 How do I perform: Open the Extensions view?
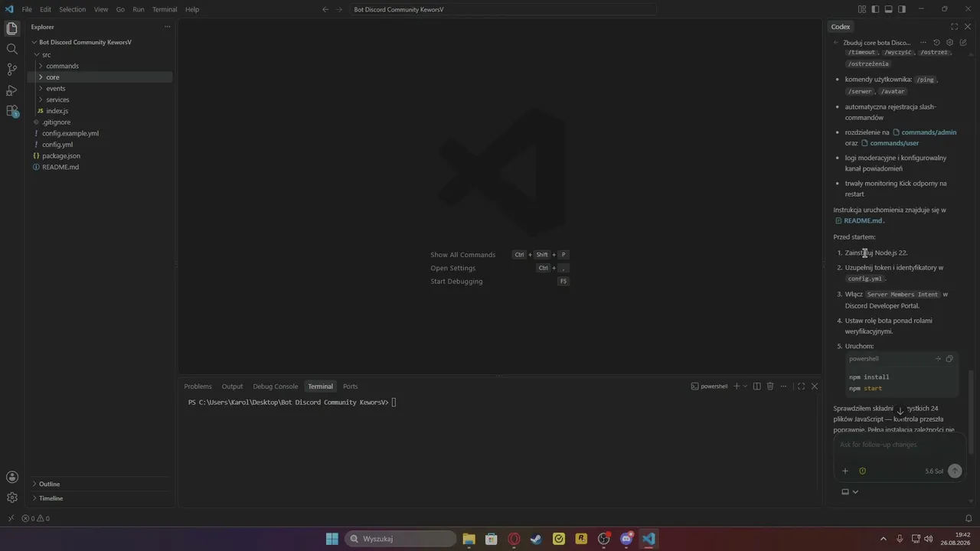pyautogui.click(x=11, y=111)
